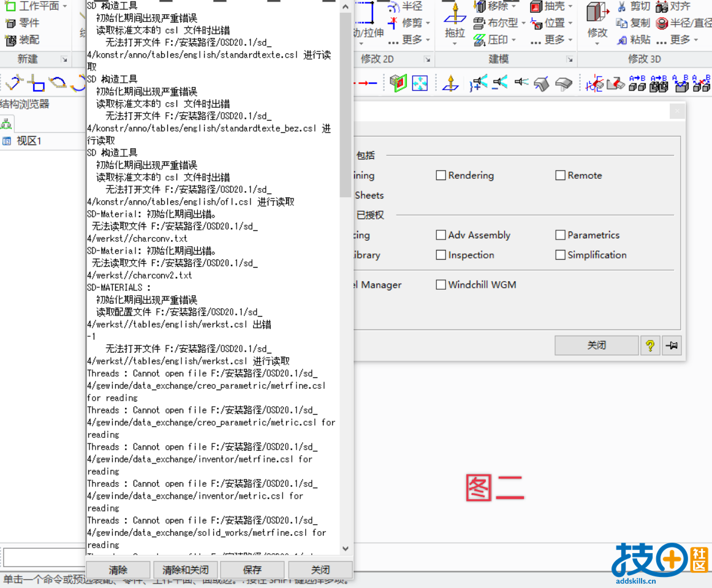Click the yellow yellow line sketch icon
Screen dimensions: 712x588
[15, 83]
